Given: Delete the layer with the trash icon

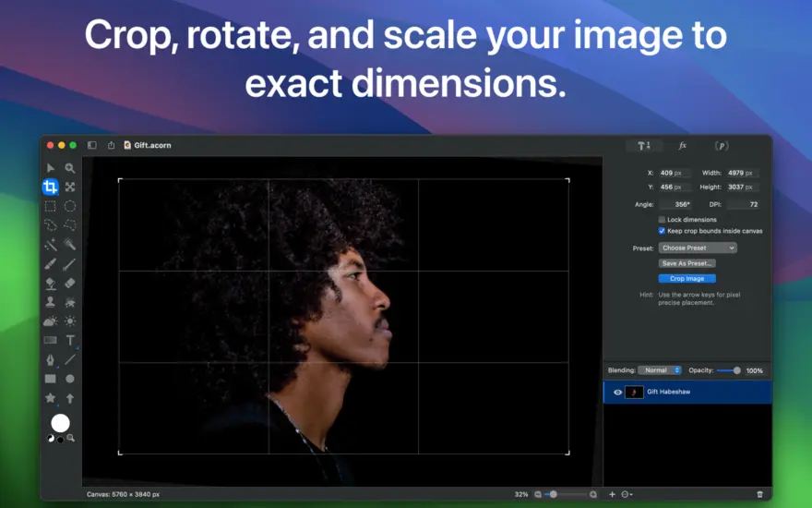Looking at the screenshot, I should point(759,494).
